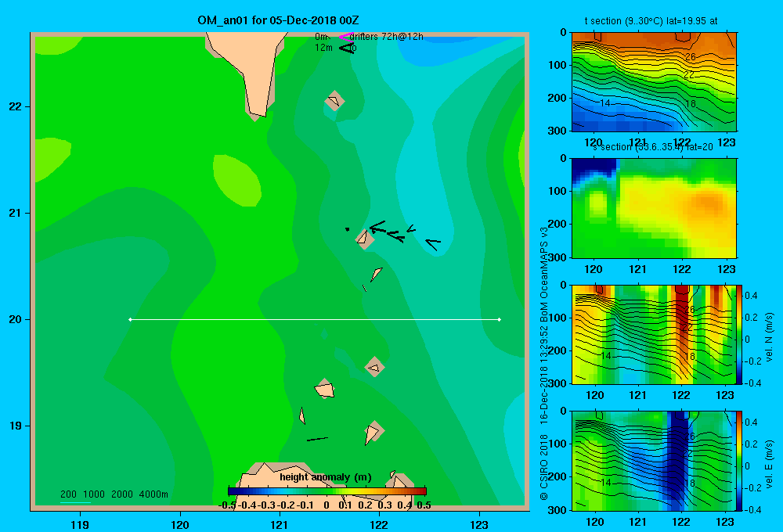Click the '300' depth tick on the salinity section
Viewport: 783px width, 532px height.
(557, 257)
